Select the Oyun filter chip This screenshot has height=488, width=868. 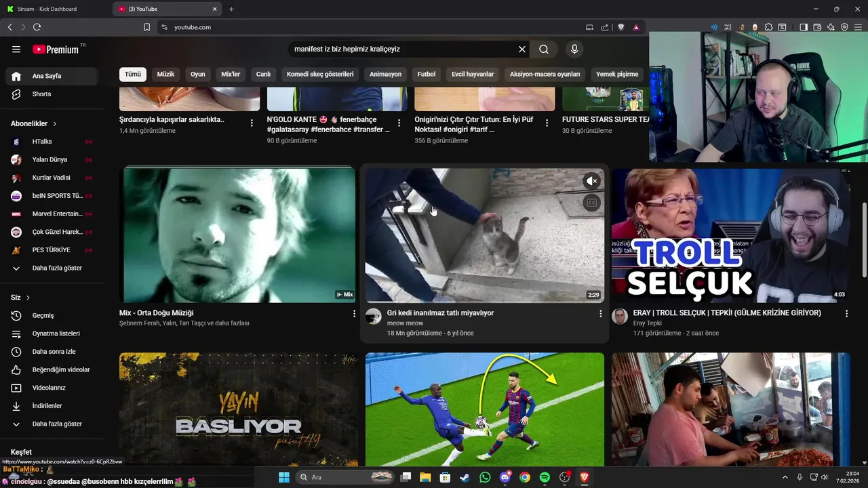click(x=198, y=74)
